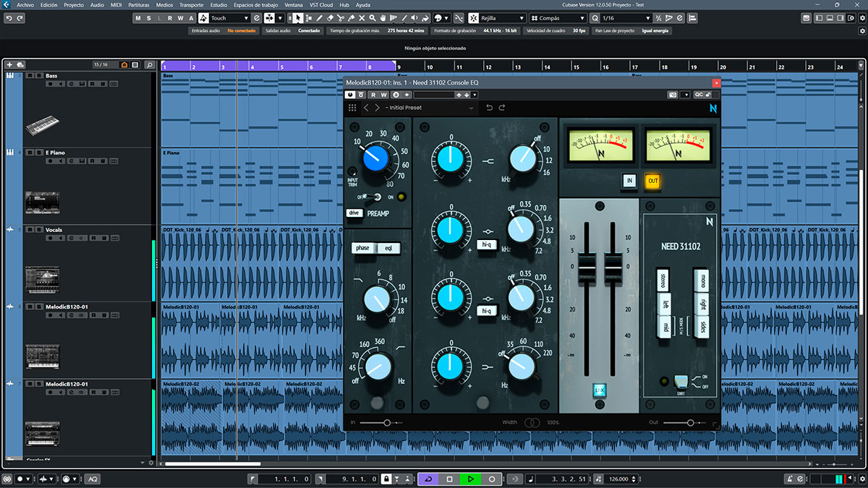The height and width of the screenshot is (488, 868).
Task: Select the IN meter button
Action: coord(629,181)
